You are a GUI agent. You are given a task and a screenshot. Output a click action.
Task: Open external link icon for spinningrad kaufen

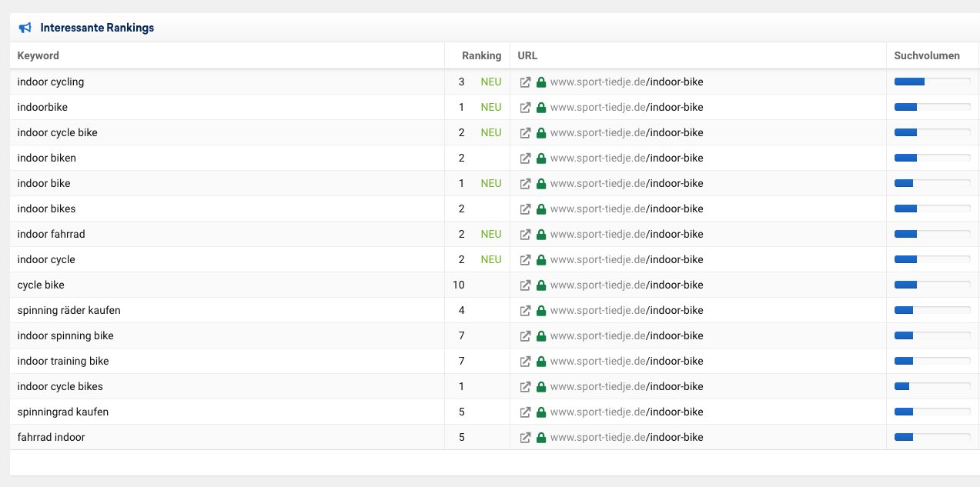pos(525,412)
